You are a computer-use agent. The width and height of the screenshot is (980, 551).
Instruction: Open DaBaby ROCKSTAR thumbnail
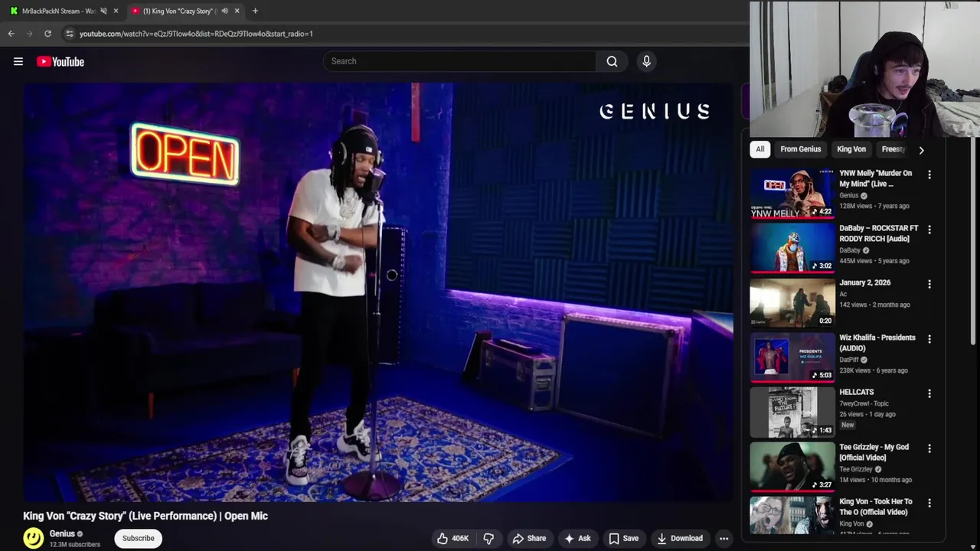click(x=792, y=248)
